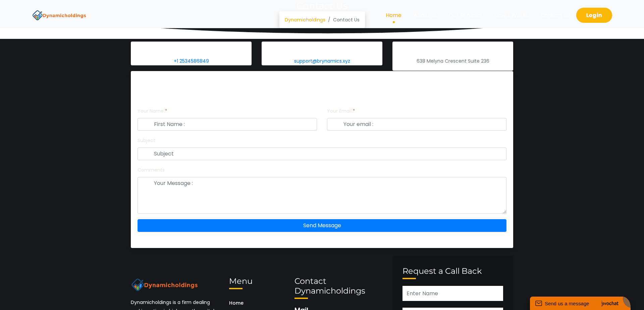Click the yellow Login button
This screenshot has height=310, width=644.
[x=594, y=15]
